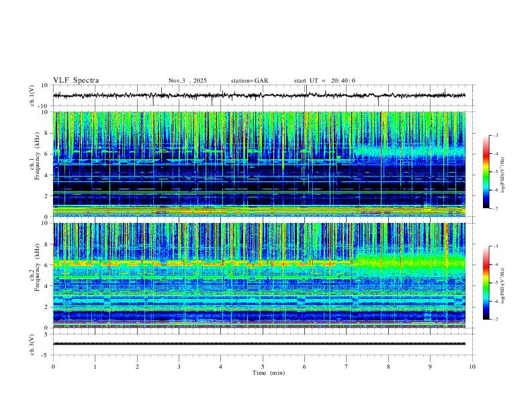The width and height of the screenshot is (532, 411).
Task: Click the "station=GAK" header label
Action: pyautogui.click(x=249, y=81)
